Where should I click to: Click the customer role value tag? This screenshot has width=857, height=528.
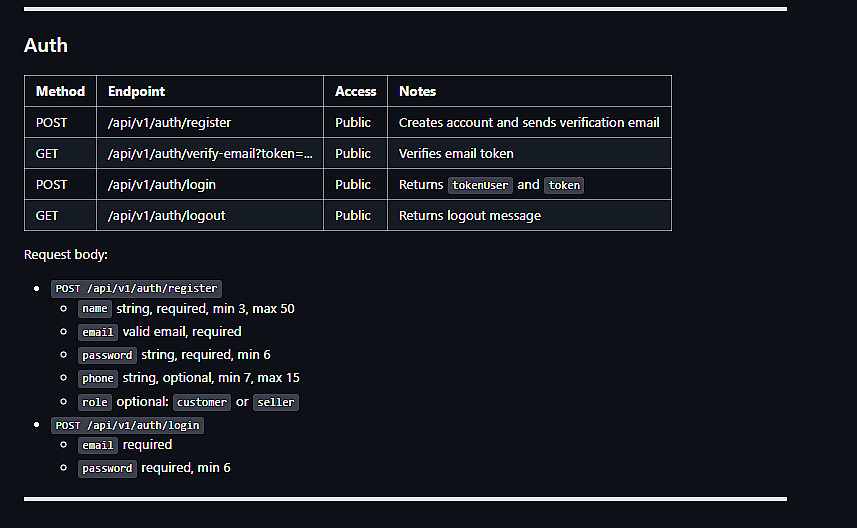(202, 402)
